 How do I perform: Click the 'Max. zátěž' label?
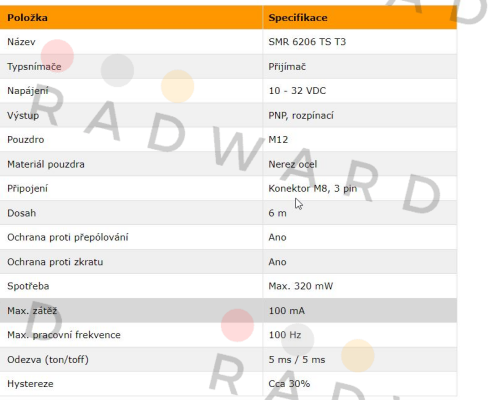32,311
